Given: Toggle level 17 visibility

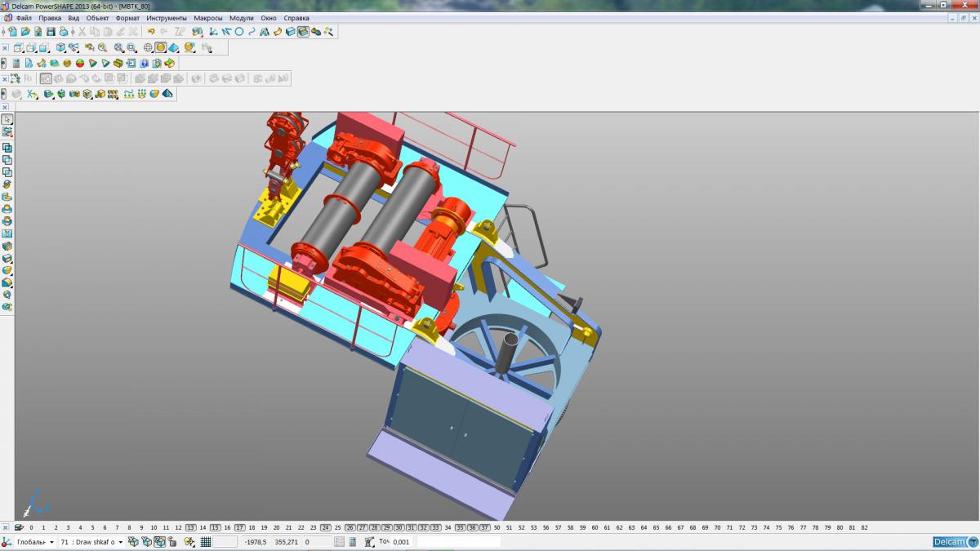Looking at the screenshot, I should [x=239, y=527].
